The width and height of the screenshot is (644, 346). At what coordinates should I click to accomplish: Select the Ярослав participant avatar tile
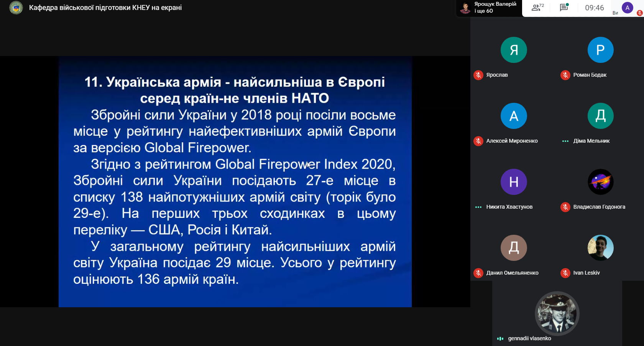point(514,50)
